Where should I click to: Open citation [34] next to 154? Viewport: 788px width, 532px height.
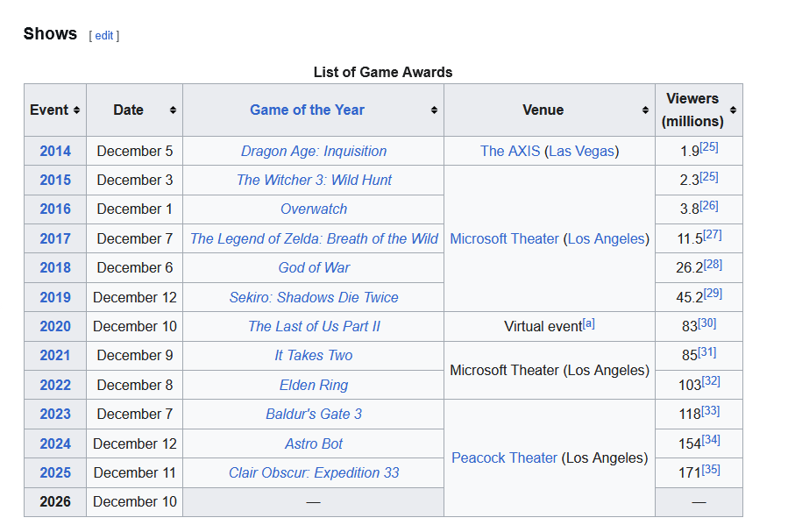(711, 441)
